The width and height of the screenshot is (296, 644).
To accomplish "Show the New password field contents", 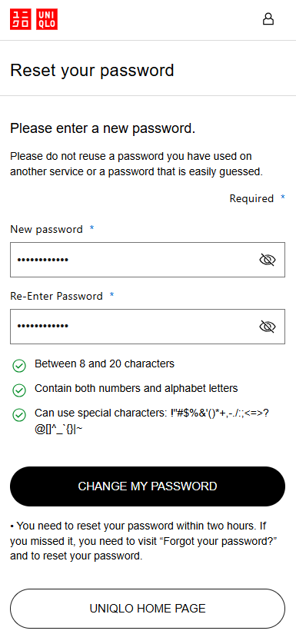I will 268,260.
